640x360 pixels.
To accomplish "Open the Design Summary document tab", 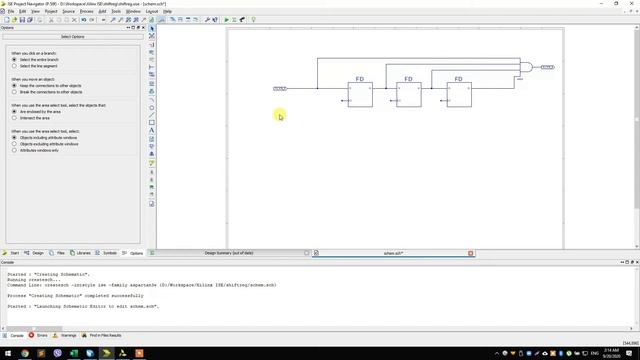I will tap(229, 253).
